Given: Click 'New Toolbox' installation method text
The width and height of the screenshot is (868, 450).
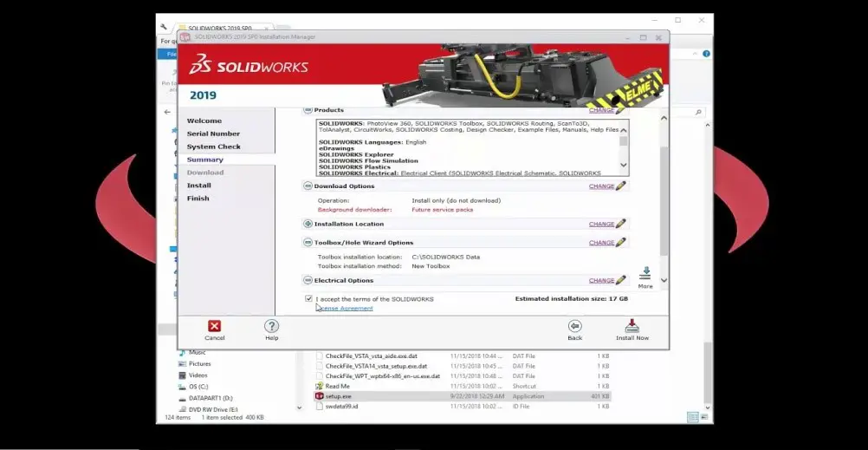Looking at the screenshot, I should (x=431, y=266).
